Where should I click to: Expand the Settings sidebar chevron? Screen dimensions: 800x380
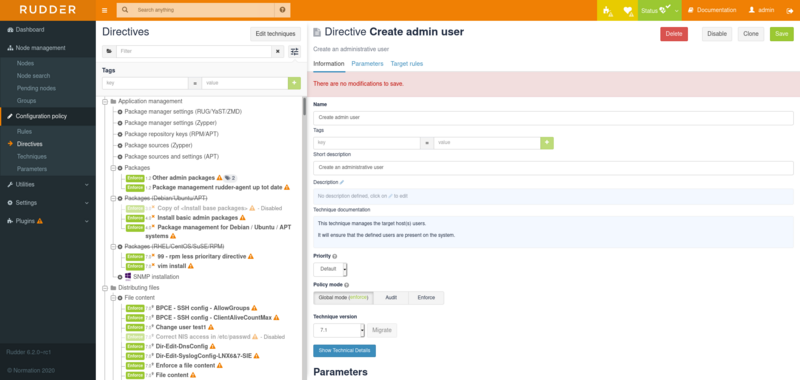click(x=86, y=203)
